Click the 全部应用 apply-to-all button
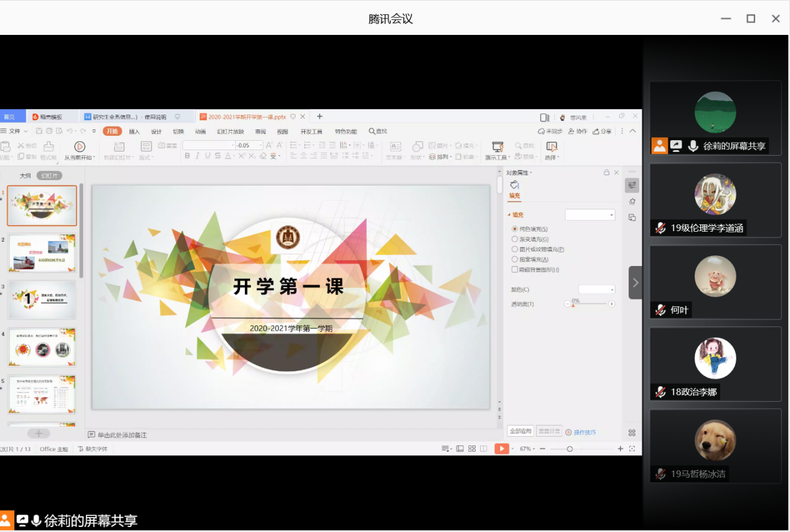 coord(520,431)
